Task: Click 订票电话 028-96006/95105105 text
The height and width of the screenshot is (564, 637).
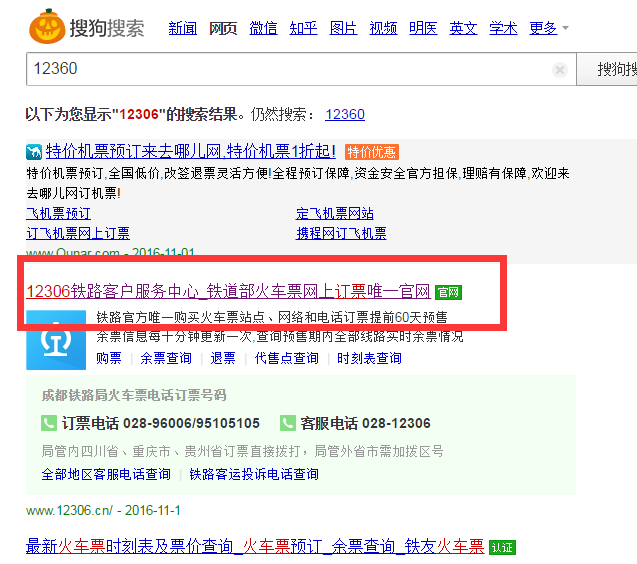Action: (161, 423)
